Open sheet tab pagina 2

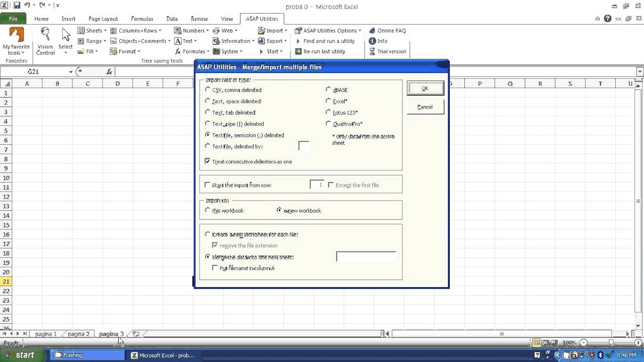coord(78,334)
